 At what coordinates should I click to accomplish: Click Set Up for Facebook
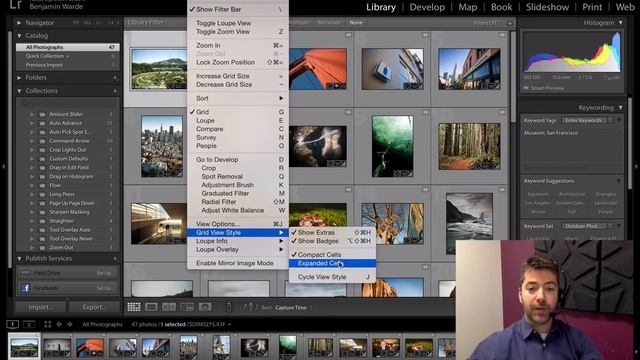coord(104,288)
